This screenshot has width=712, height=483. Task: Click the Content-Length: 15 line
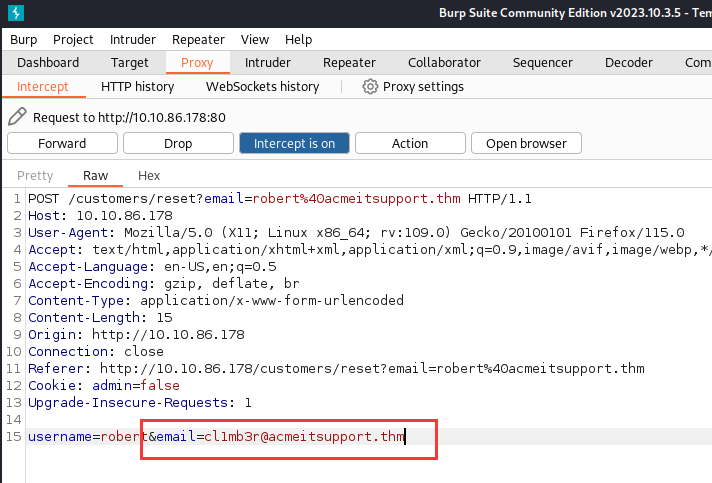point(100,317)
